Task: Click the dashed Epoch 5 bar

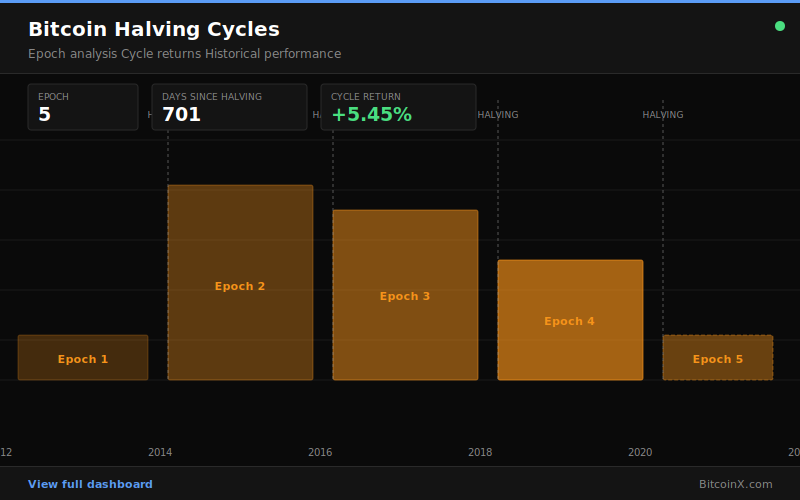Action: tap(717, 358)
